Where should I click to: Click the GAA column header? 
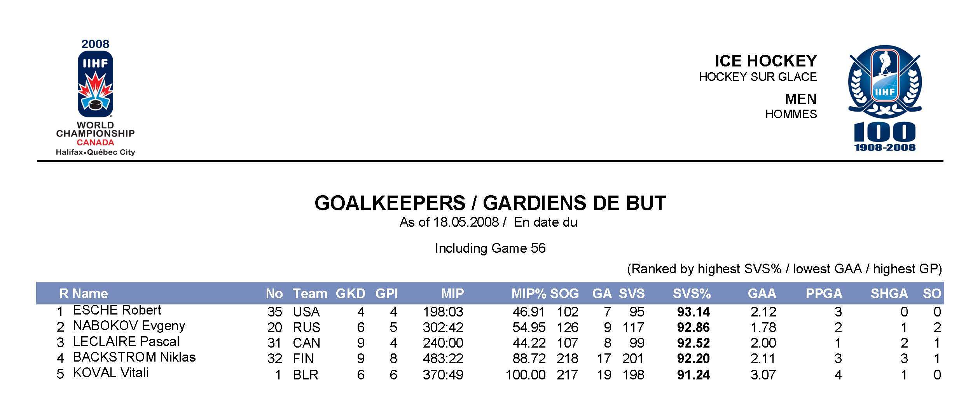pos(762,294)
